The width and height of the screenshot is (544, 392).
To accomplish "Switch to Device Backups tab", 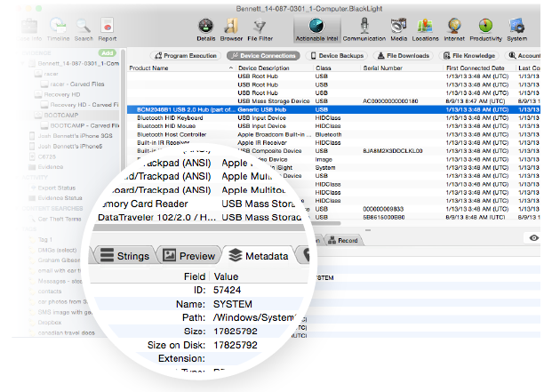I will pyautogui.click(x=337, y=55).
